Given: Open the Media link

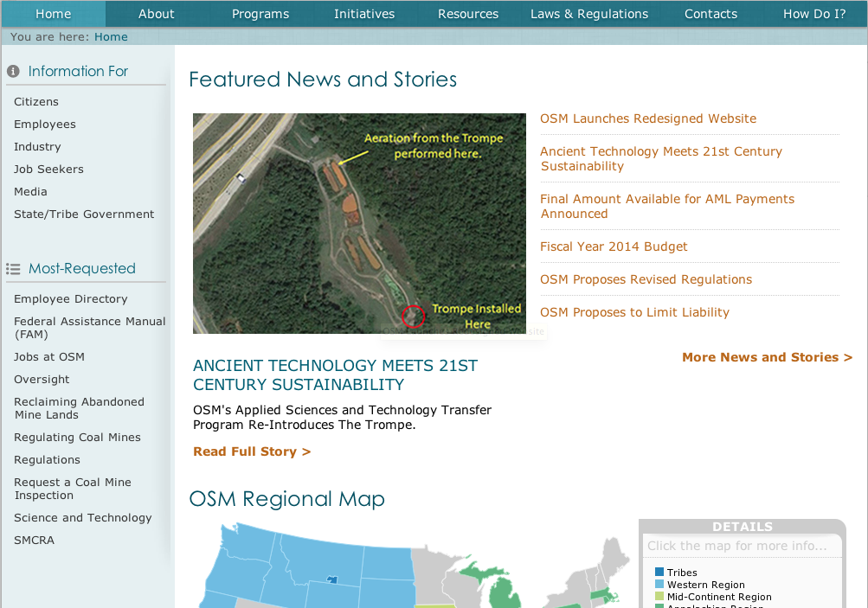Looking at the screenshot, I should click(30, 191).
